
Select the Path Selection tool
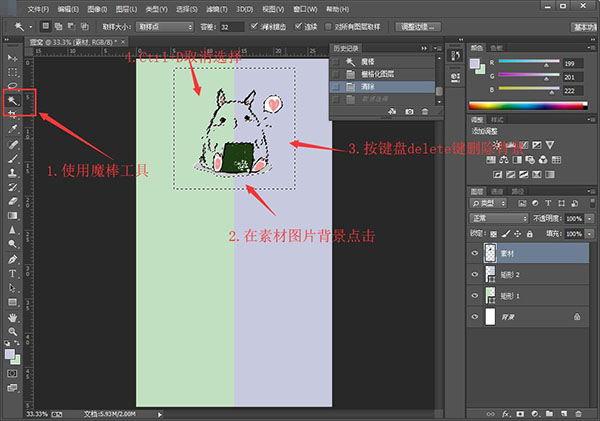pyautogui.click(x=12, y=288)
